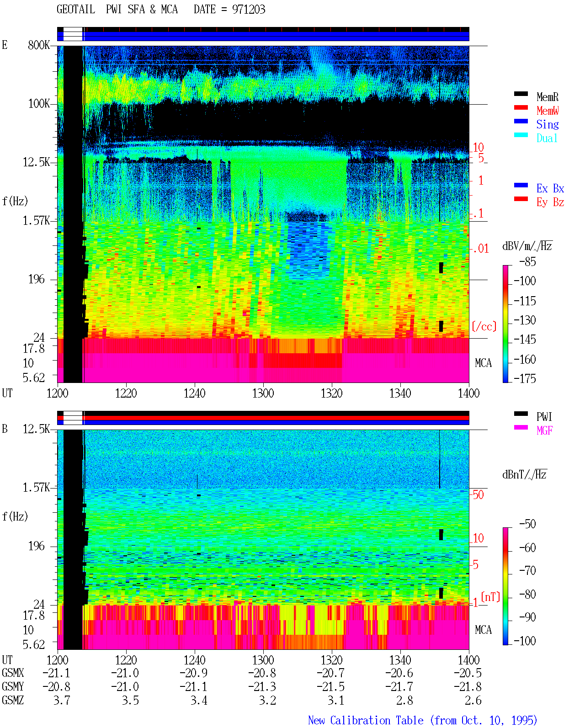Image resolution: width=585 pixels, height=728 pixels.
Task: Click the red [/cc] density unit label
Action: (x=484, y=326)
